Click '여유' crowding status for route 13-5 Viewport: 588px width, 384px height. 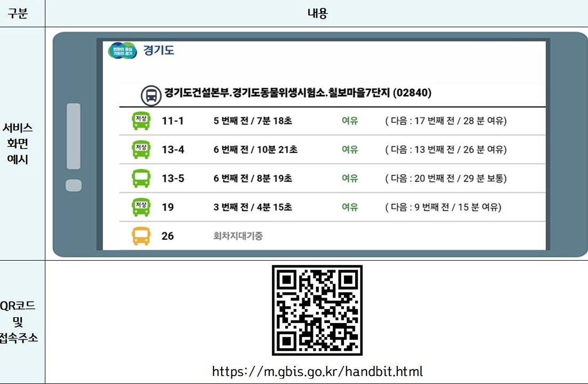point(350,178)
